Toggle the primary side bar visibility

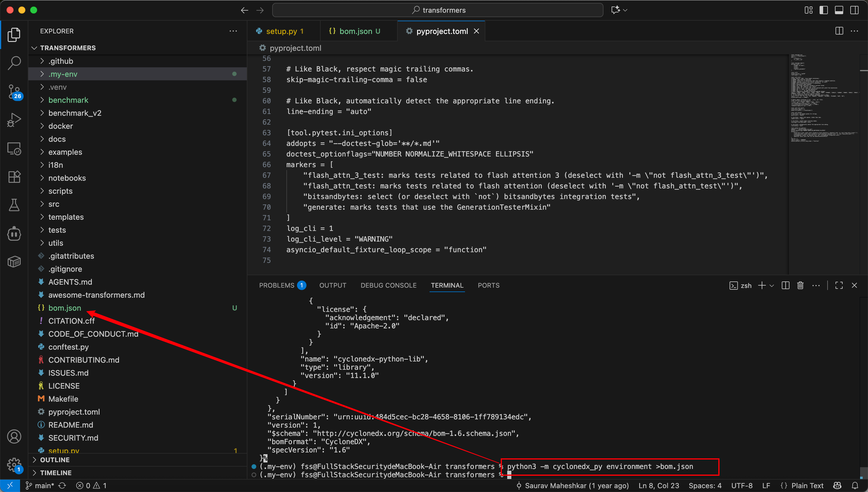tap(823, 10)
